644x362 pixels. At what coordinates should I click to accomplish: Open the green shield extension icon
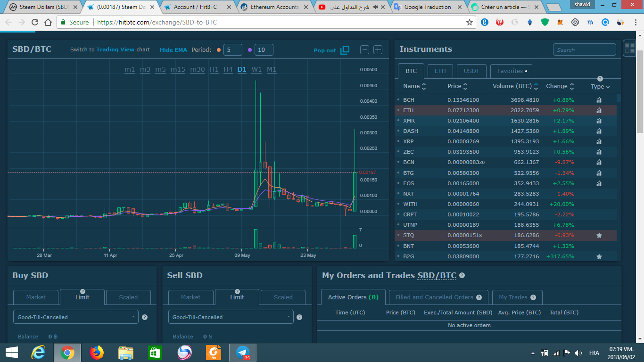(x=545, y=22)
